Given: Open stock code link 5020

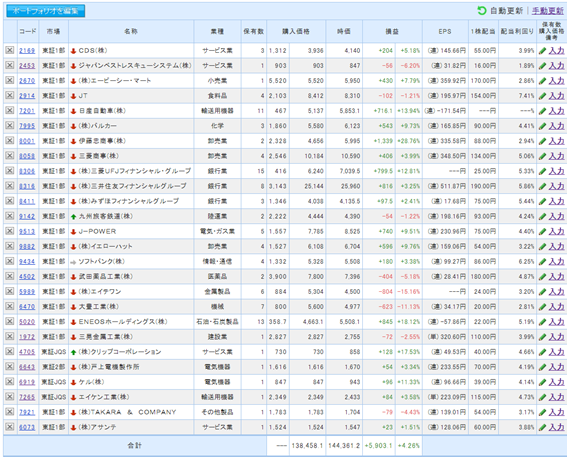Looking at the screenshot, I should 27,322.
